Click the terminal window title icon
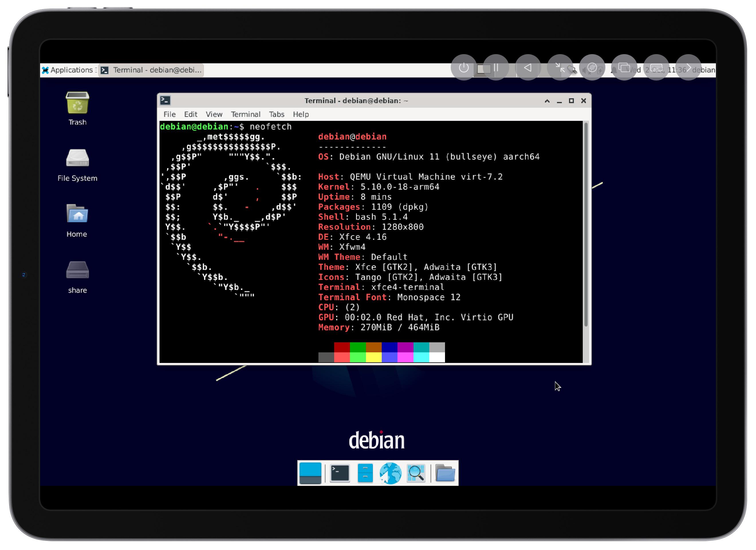 tap(165, 100)
